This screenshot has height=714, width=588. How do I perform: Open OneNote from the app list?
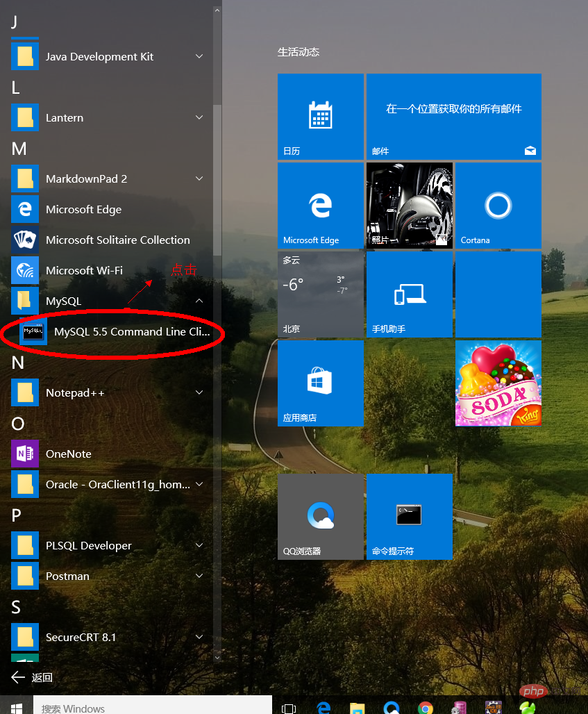[x=108, y=454]
